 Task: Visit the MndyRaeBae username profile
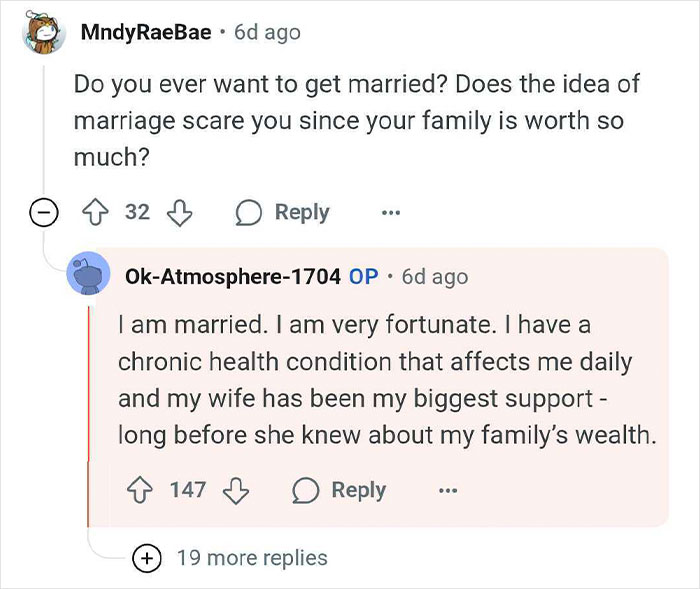(146, 32)
